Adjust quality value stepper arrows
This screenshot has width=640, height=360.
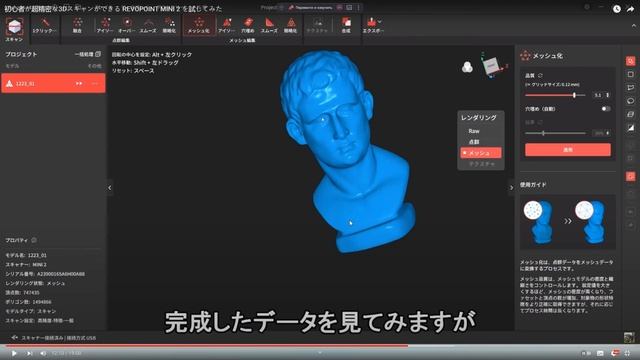[608, 95]
